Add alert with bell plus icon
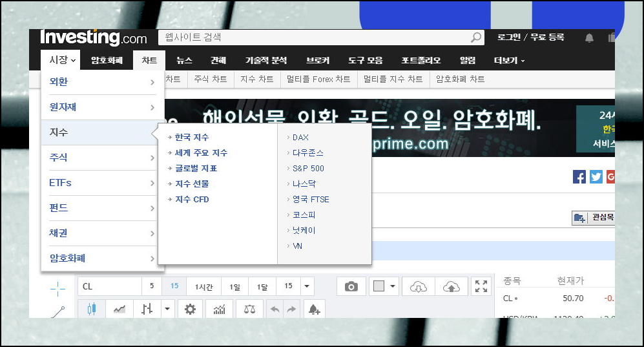644x347 pixels. point(314,309)
